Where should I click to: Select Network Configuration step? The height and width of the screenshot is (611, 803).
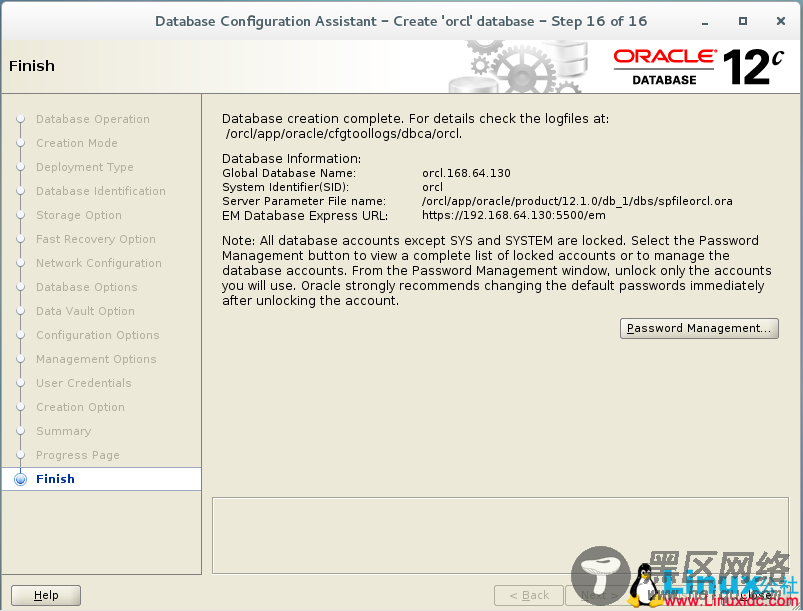[x=99, y=263]
